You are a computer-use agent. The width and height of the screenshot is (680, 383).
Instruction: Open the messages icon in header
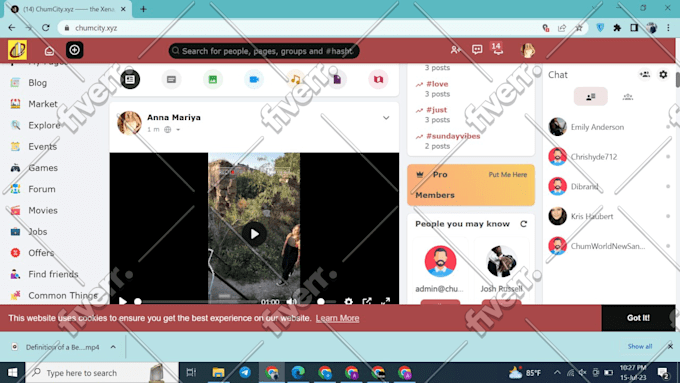[477, 50]
